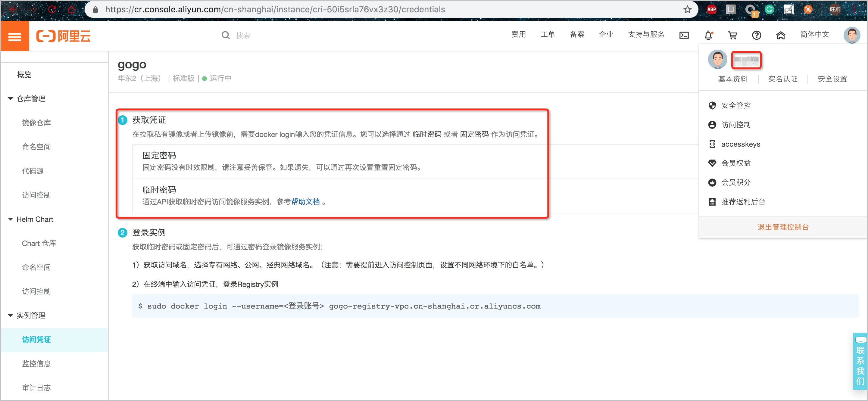
Task: Open 访问控制 under Helm Chart
Action: pos(36,291)
